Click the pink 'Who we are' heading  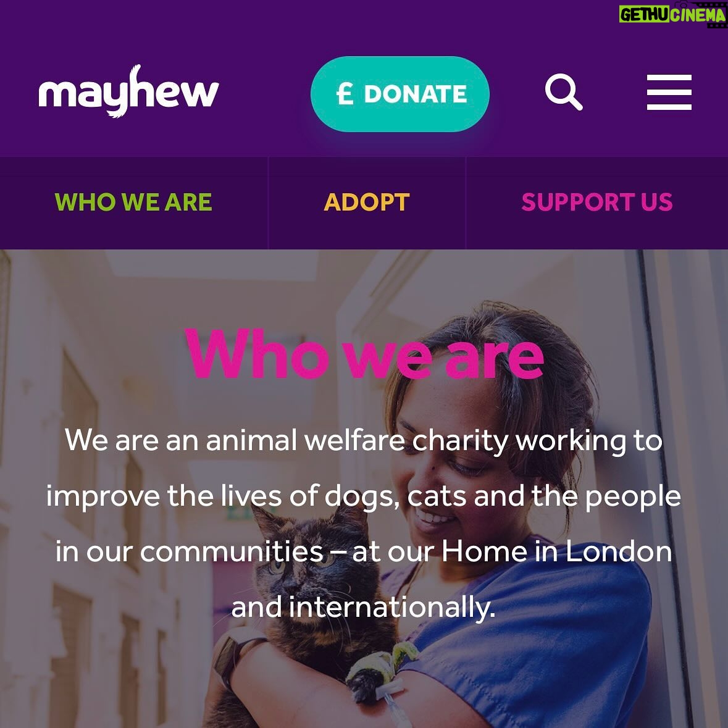click(364, 354)
